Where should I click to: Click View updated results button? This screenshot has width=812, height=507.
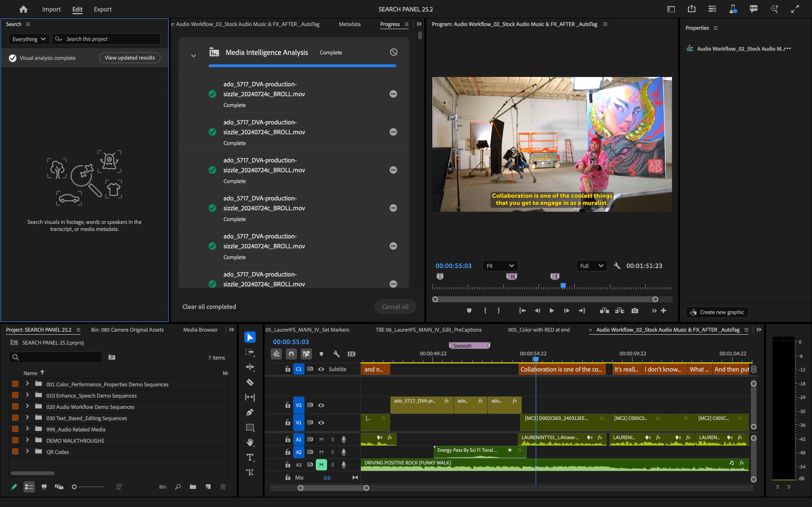point(129,58)
